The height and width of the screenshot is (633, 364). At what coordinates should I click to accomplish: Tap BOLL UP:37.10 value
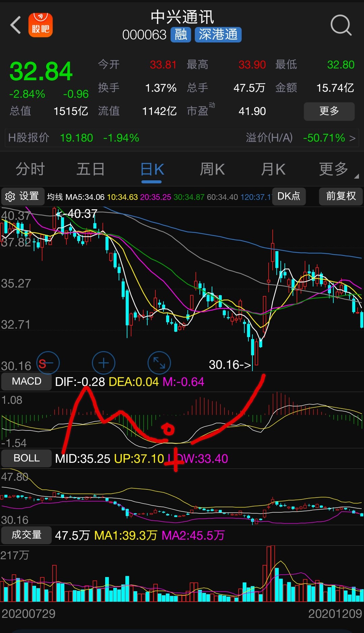[139, 459]
